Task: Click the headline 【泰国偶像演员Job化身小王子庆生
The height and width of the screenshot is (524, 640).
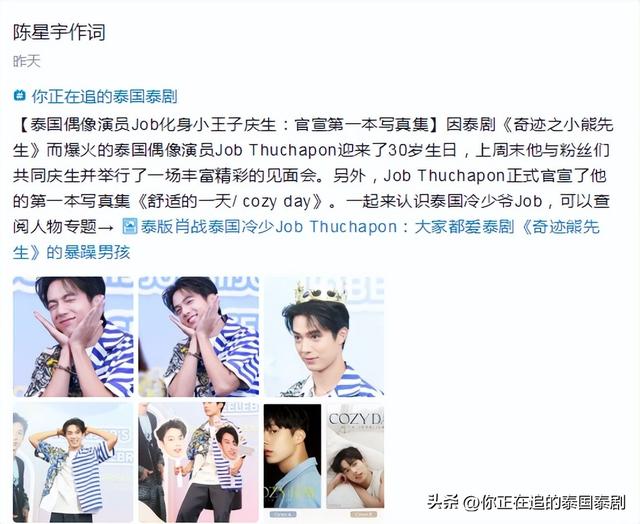Action: tap(225, 124)
